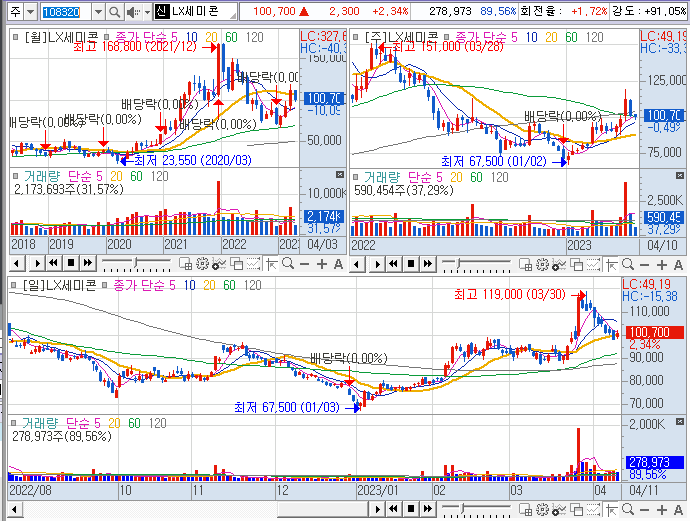Step the monthly chart one bar forward
Image resolution: width=690 pixels, height=521 pixels.
(x=37, y=264)
